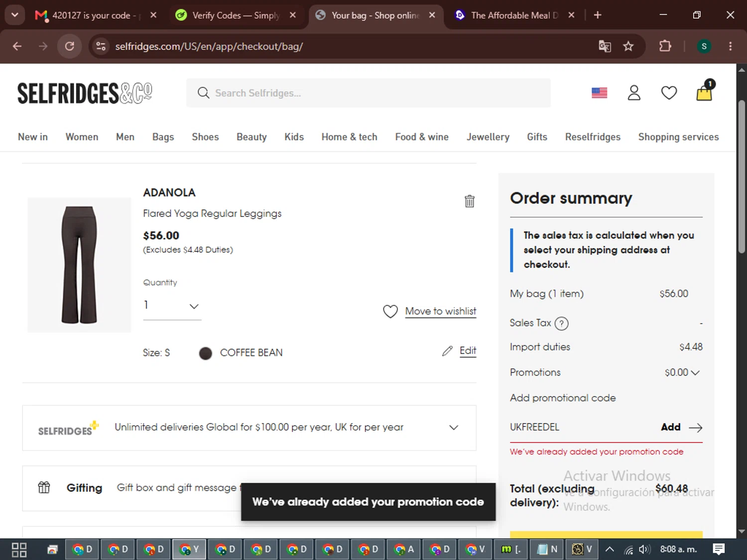This screenshot has height=560, width=747.
Task: Go to the Selfridges & Co homepage logo
Action: 85,93
